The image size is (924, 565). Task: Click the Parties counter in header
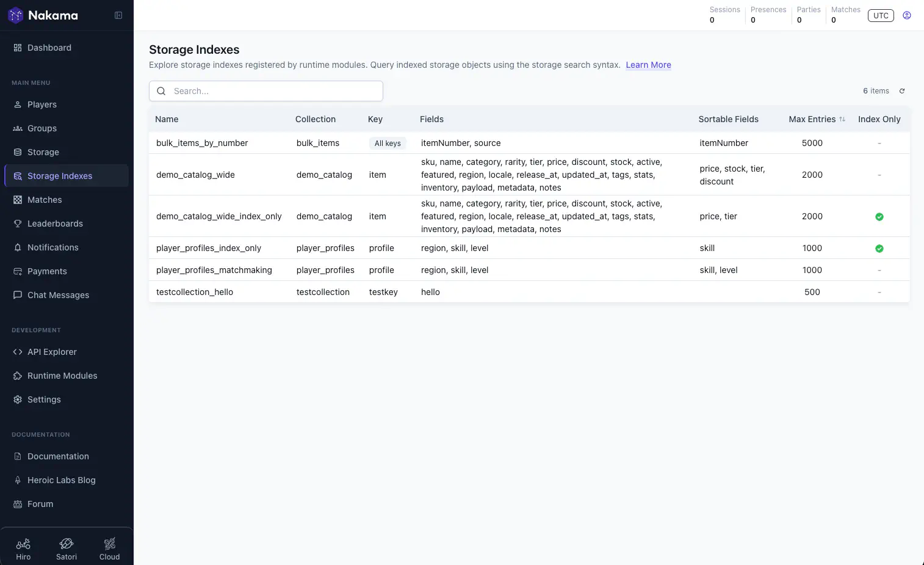809,15
